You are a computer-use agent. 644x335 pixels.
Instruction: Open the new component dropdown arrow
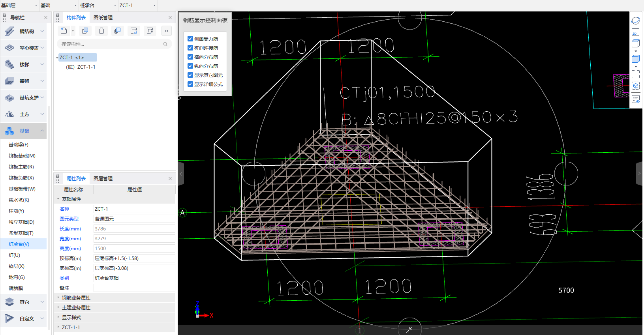click(73, 31)
